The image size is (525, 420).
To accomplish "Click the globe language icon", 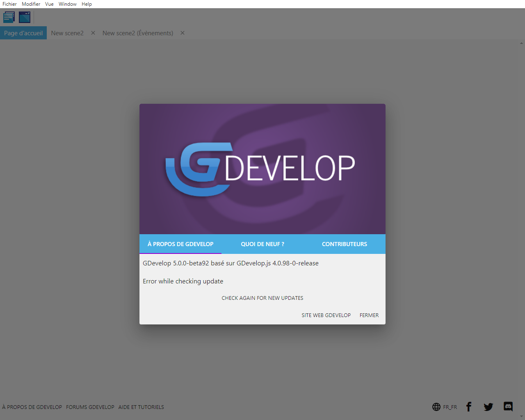I will click(x=436, y=407).
